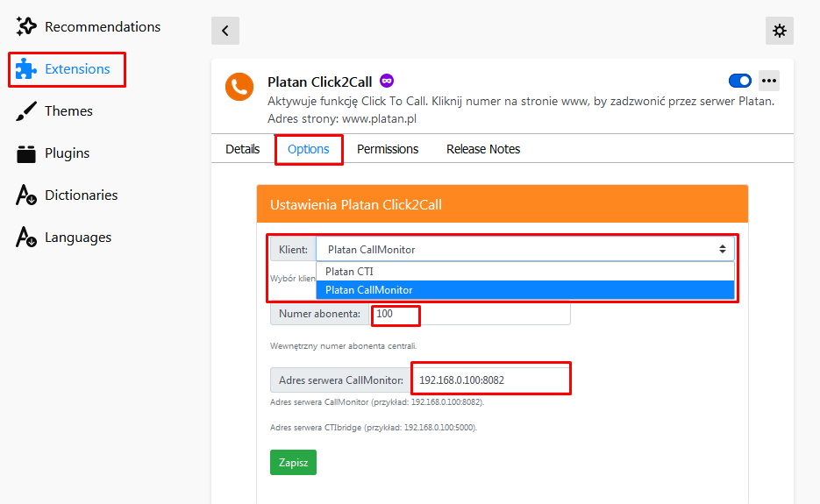Viewport: 820px width, 504px height.
Task: Click the Extensions puzzle piece icon
Action: 26,69
